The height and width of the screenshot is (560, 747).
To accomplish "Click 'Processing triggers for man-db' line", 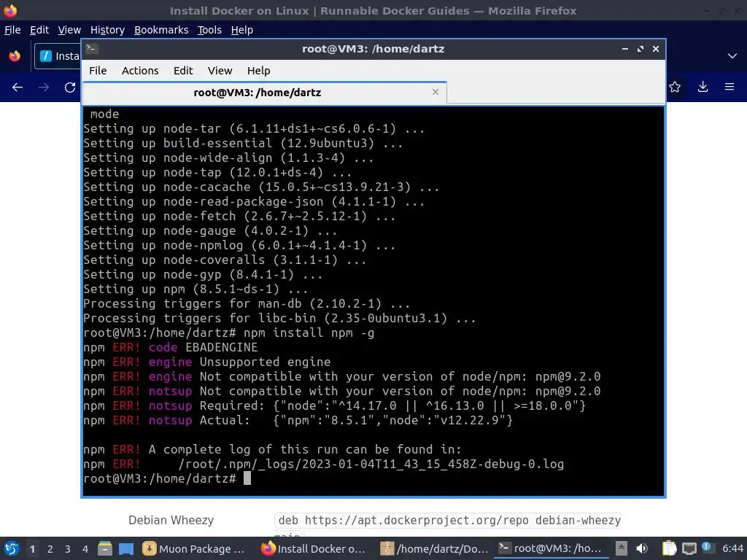I will [247, 304].
